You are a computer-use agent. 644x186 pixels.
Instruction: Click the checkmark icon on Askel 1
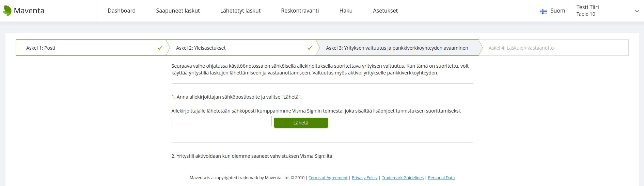coord(160,48)
